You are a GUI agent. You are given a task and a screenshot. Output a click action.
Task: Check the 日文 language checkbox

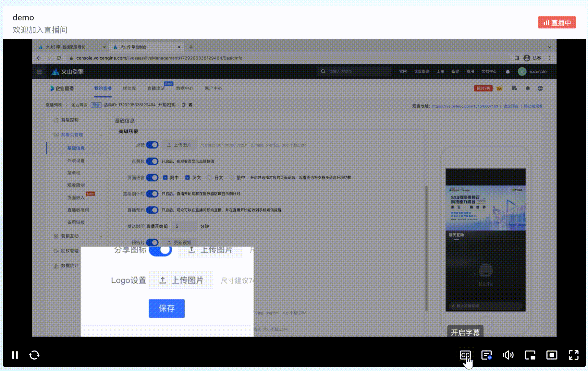[x=210, y=177]
